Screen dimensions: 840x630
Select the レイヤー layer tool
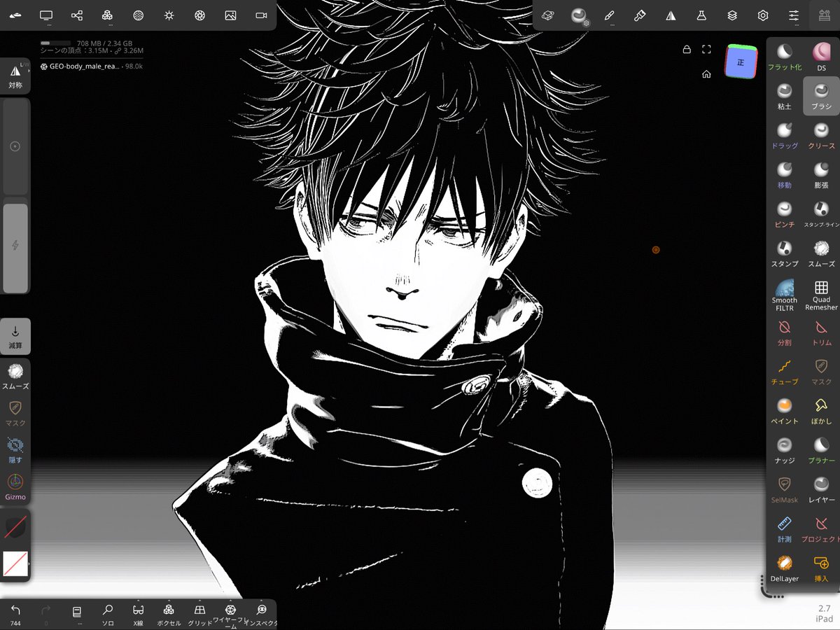click(x=821, y=489)
